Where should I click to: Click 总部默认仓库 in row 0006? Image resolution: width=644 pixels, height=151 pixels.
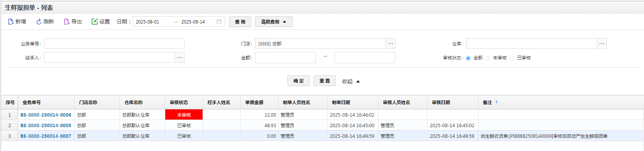(x=136, y=115)
